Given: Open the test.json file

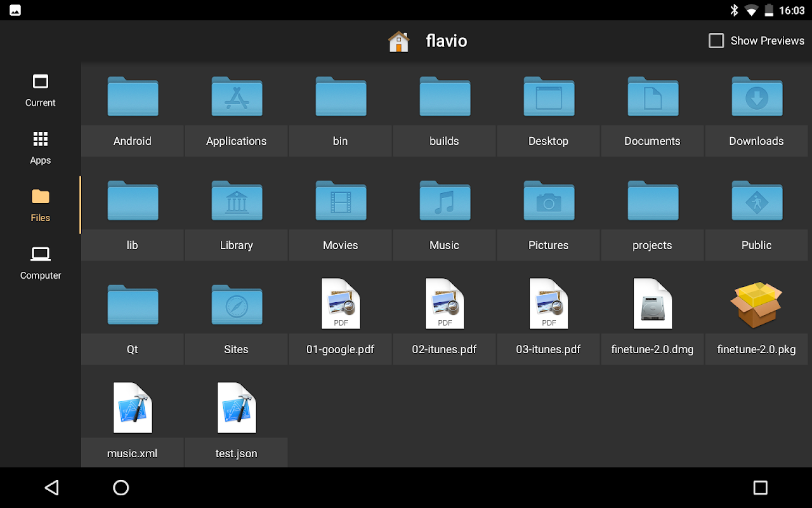Looking at the screenshot, I should [237, 409].
